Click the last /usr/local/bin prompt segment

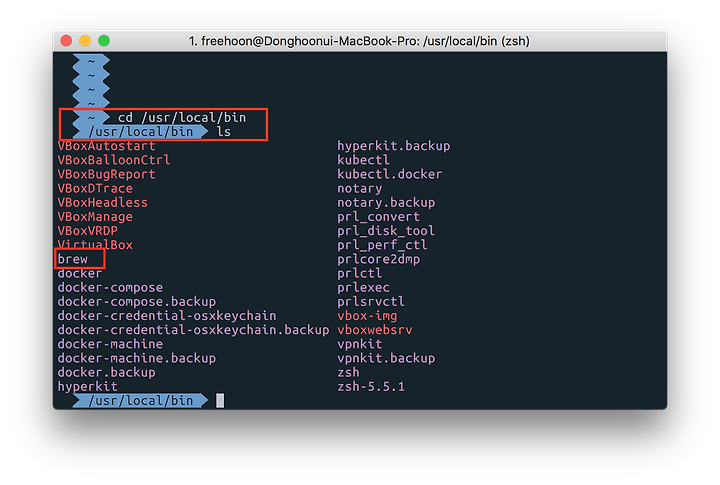coord(140,400)
